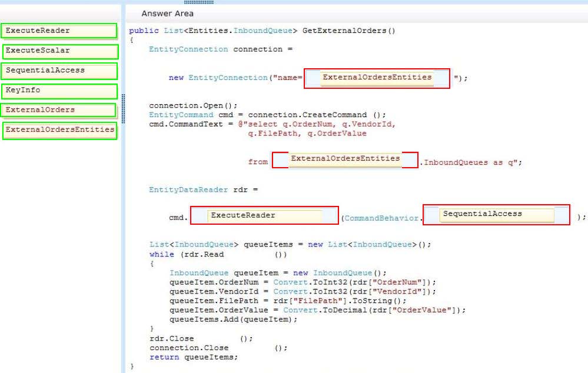This screenshot has height=373, width=588.
Task: Pick the SequentialAccess option in the left list
Action: point(59,71)
